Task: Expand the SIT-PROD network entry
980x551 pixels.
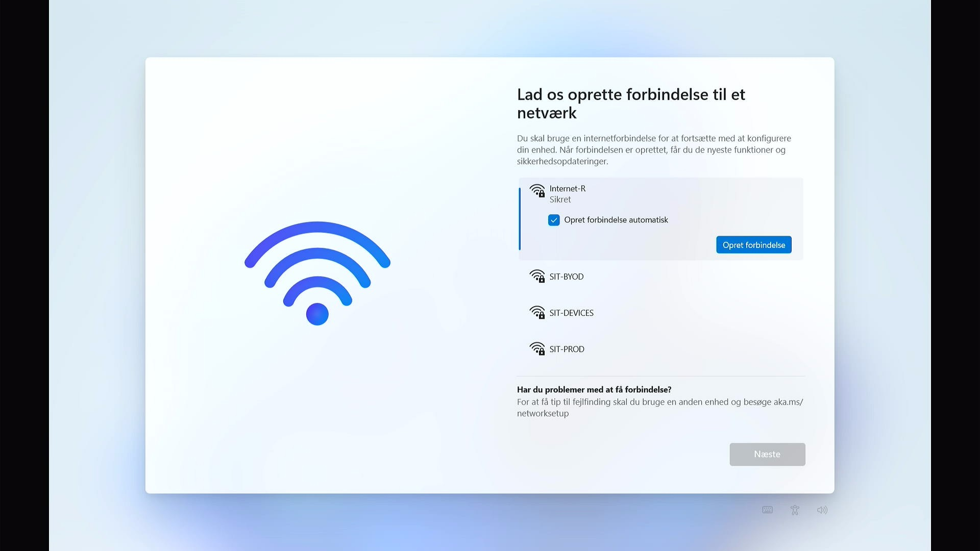Action: pyautogui.click(x=661, y=349)
